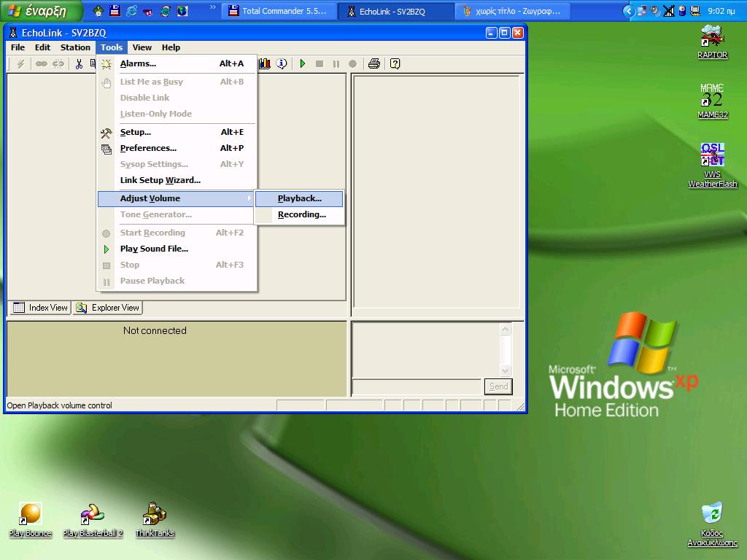Select the RAPTOR desktop icon

coord(712,42)
